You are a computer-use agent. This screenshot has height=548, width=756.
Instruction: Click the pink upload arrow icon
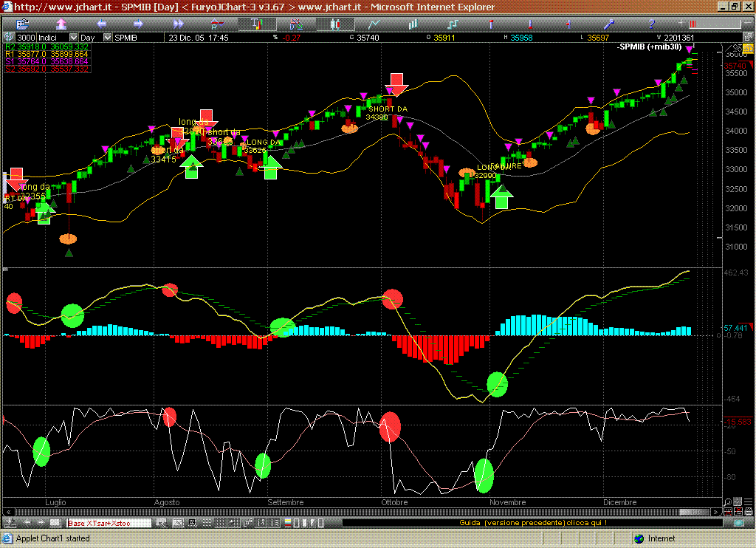coord(62,24)
